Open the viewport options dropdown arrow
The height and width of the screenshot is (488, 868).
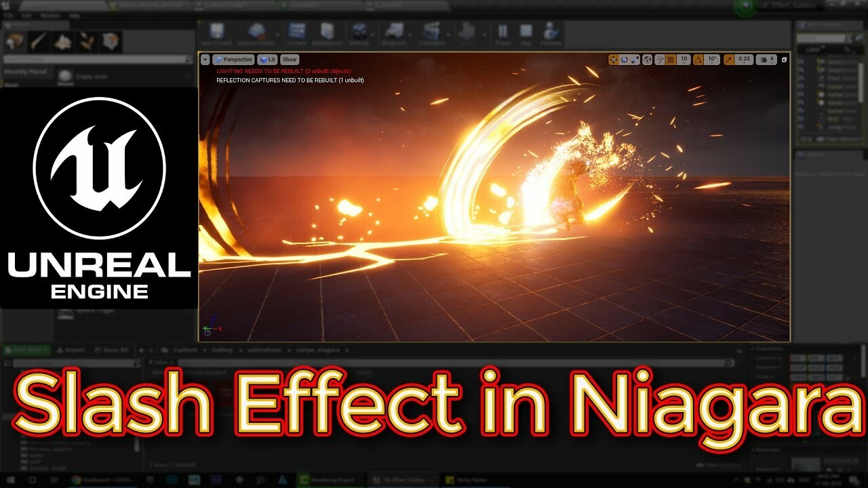point(205,60)
